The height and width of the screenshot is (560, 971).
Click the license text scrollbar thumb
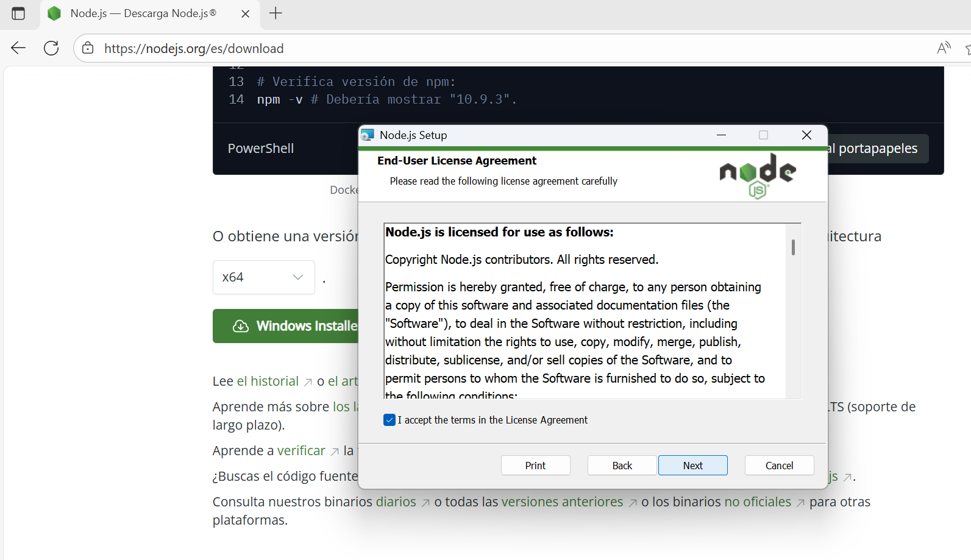pyautogui.click(x=793, y=247)
